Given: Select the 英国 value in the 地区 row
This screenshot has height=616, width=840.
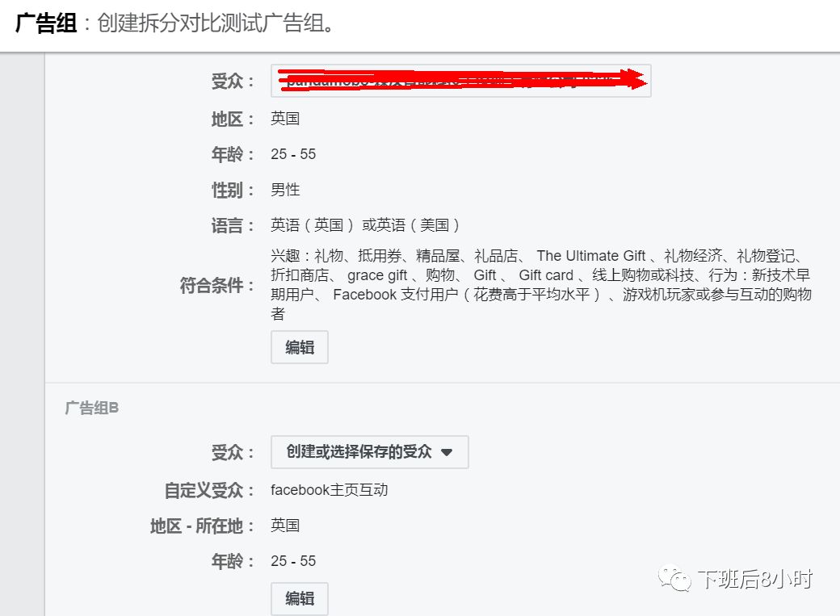Looking at the screenshot, I should click(x=285, y=119).
